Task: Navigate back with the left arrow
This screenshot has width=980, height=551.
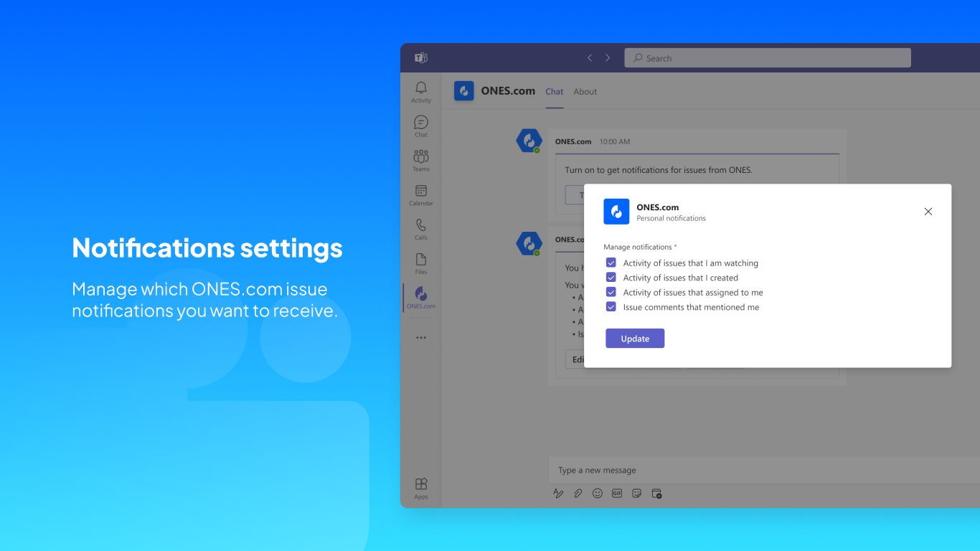Action: [590, 58]
